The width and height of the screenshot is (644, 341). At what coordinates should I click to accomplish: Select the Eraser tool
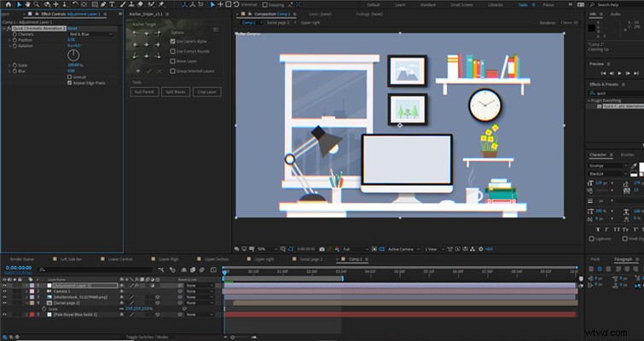point(140,4)
